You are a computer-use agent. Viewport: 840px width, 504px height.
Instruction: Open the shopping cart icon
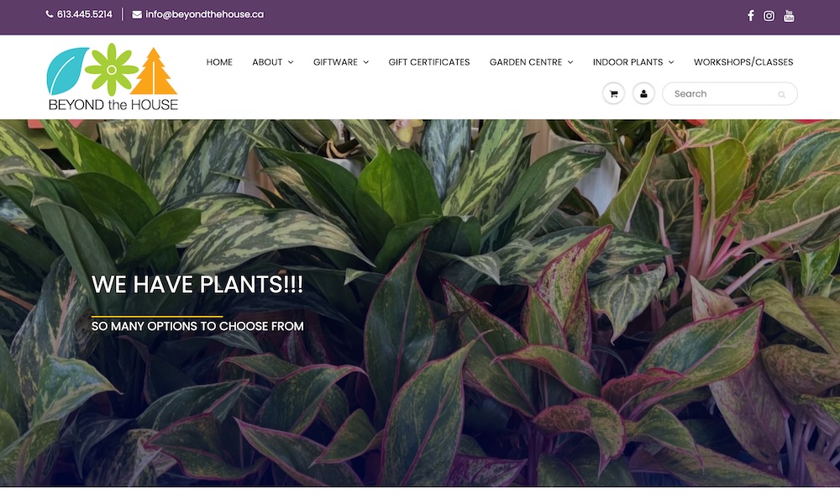tap(613, 94)
